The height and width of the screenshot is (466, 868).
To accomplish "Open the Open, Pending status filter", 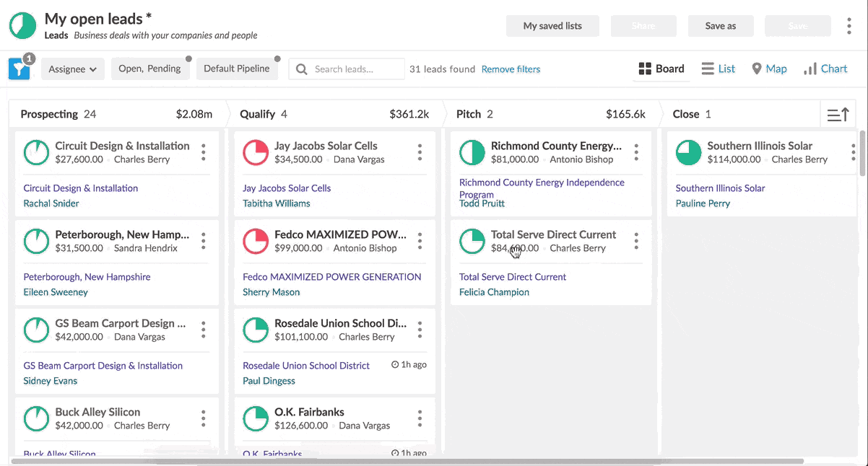I will click(x=150, y=69).
